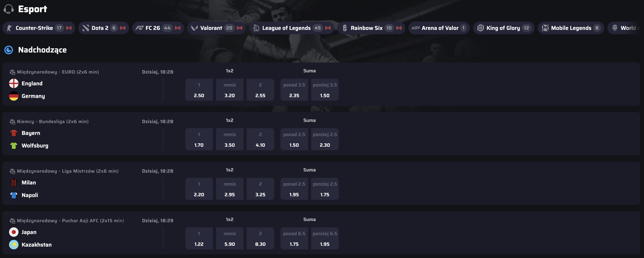The image size is (644, 258).
Task: Click the Kazakhstan flag icon
Action: tap(14, 244)
